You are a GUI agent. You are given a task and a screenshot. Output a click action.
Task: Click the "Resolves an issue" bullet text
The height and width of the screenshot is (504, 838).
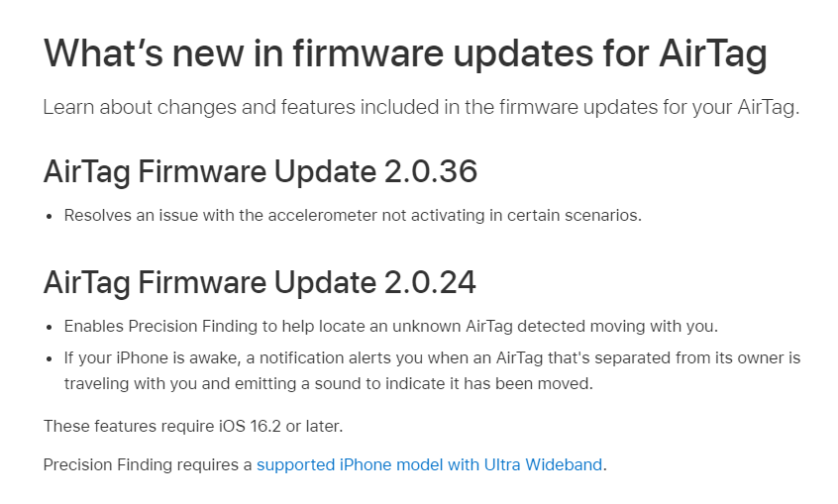[x=353, y=215]
